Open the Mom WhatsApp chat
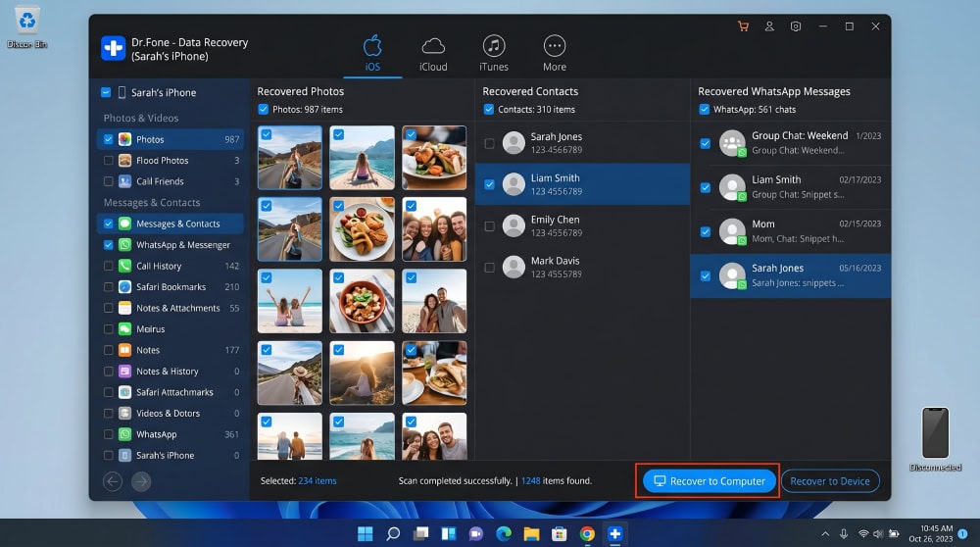This screenshot has width=980, height=547. pyautogui.click(x=791, y=230)
